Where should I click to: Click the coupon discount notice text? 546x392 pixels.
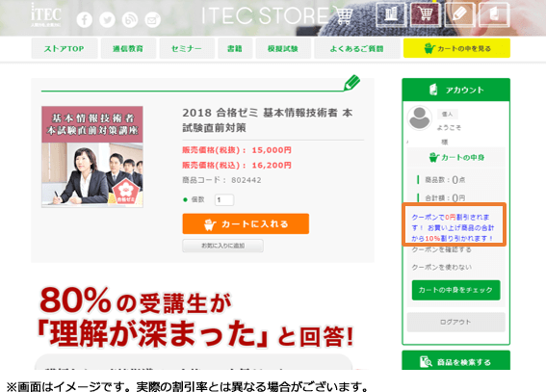(453, 227)
